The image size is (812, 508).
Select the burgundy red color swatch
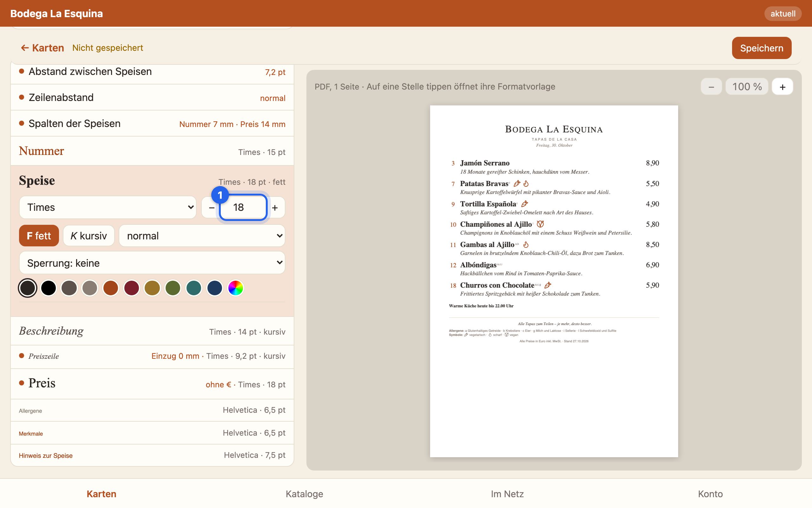click(132, 288)
